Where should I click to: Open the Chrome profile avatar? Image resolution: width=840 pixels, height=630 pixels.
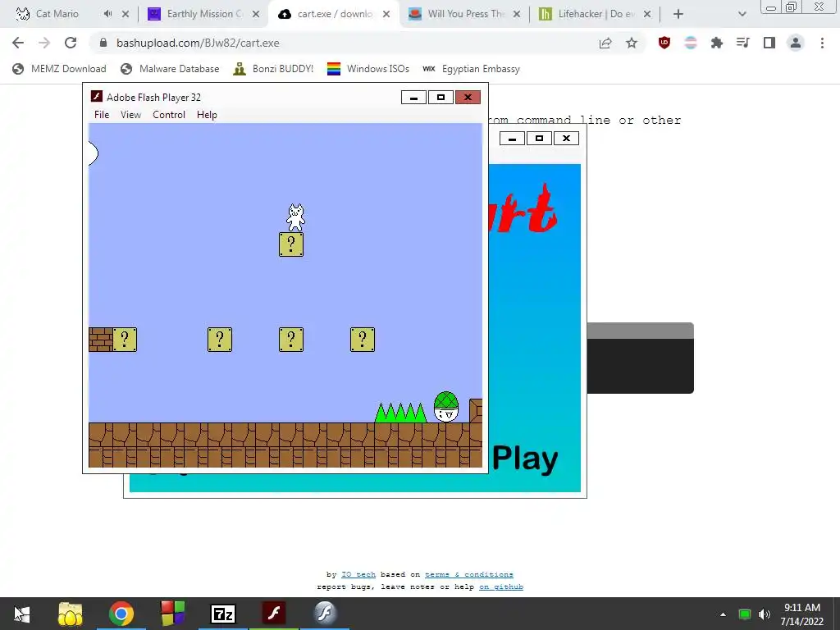pos(796,43)
